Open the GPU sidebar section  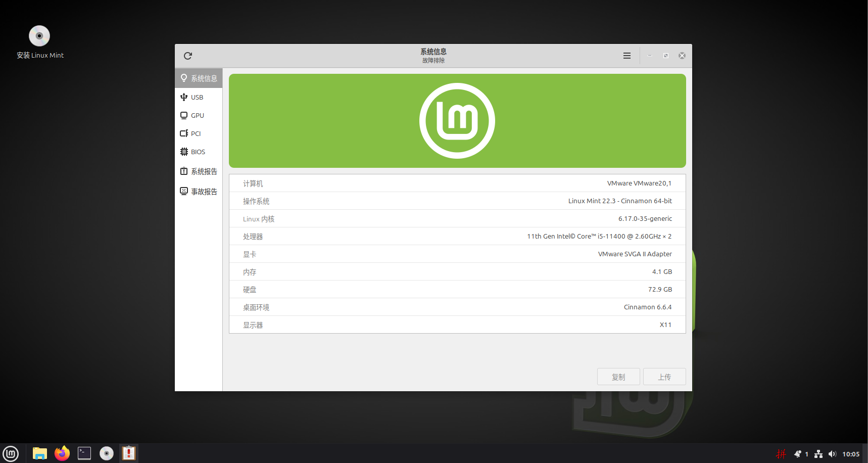(199, 115)
